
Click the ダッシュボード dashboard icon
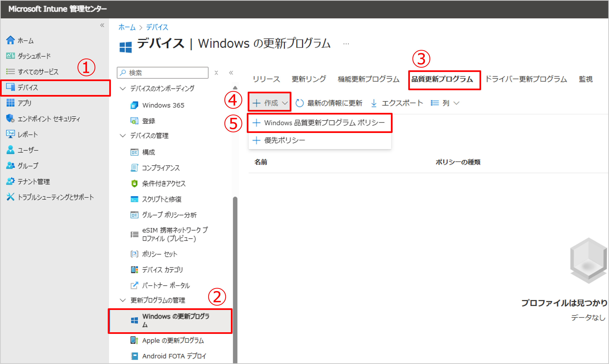[x=10, y=56]
